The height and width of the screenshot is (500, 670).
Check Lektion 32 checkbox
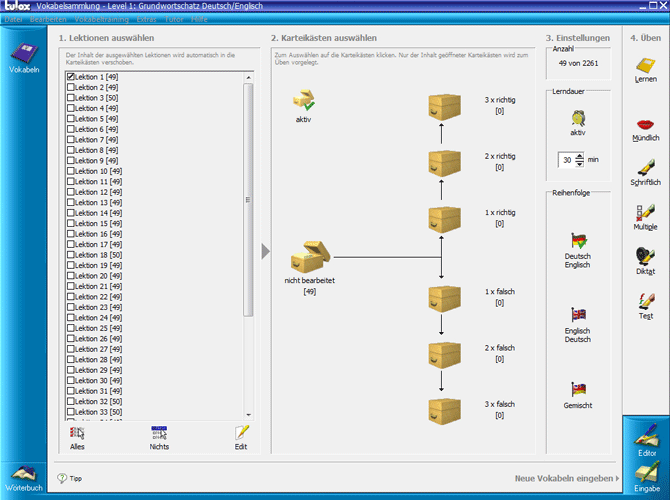[71, 401]
